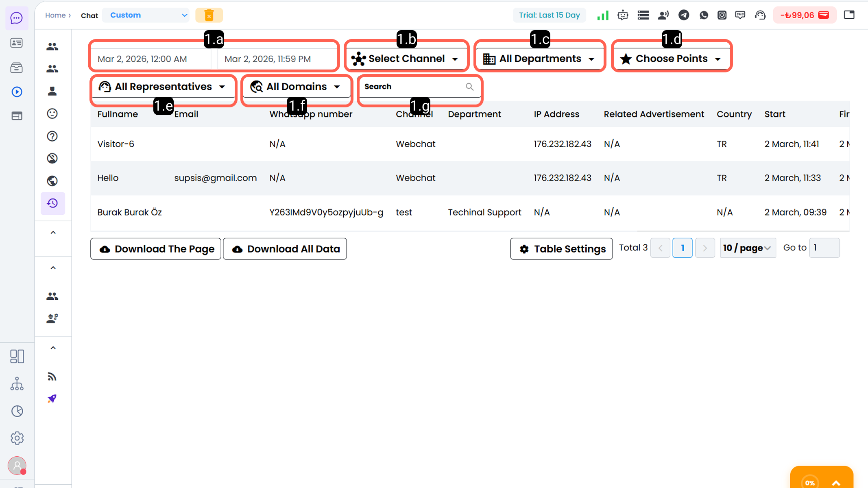Screen dimensions: 868x488
Task: Select the Visitor-6 row name
Action: point(116,144)
